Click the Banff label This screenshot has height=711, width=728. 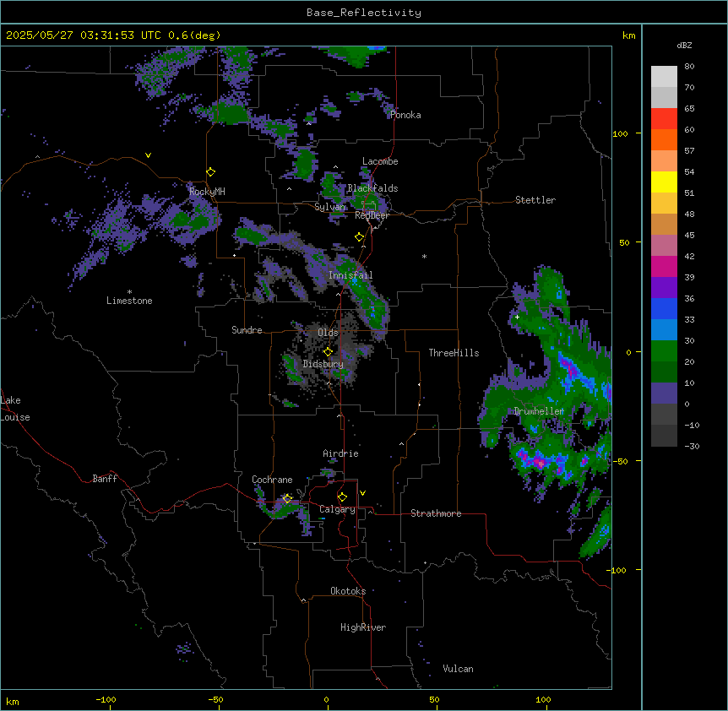(105, 479)
